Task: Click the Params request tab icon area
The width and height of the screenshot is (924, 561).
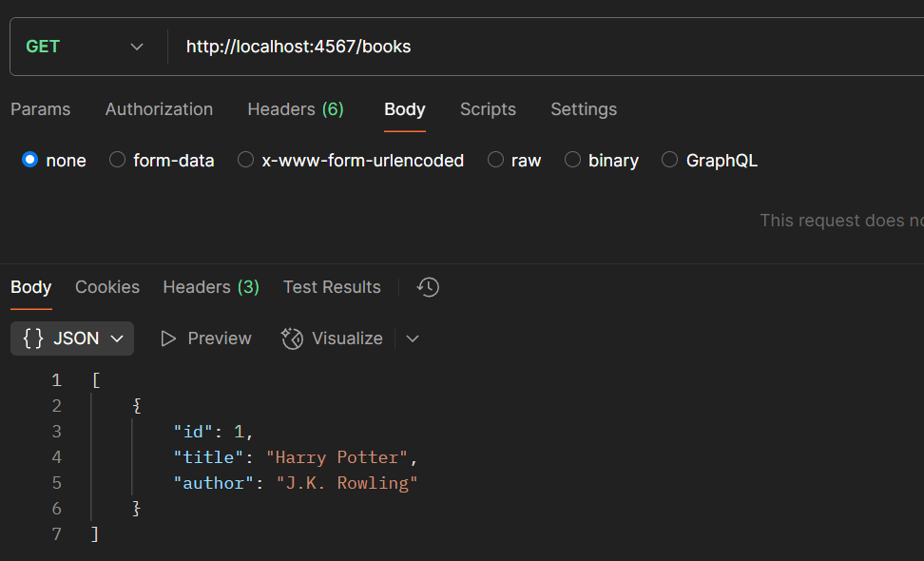Action: coord(40,109)
